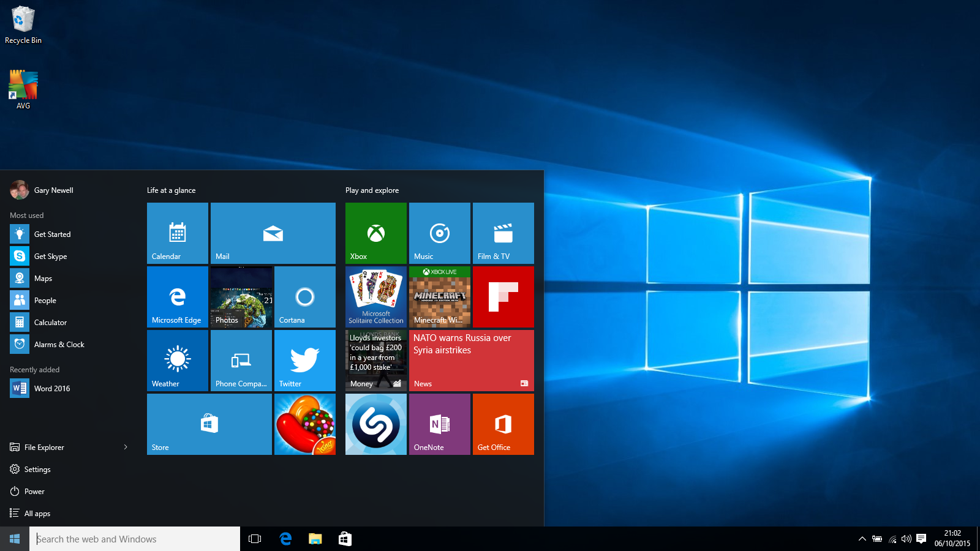Open the OneNote tile

440,424
